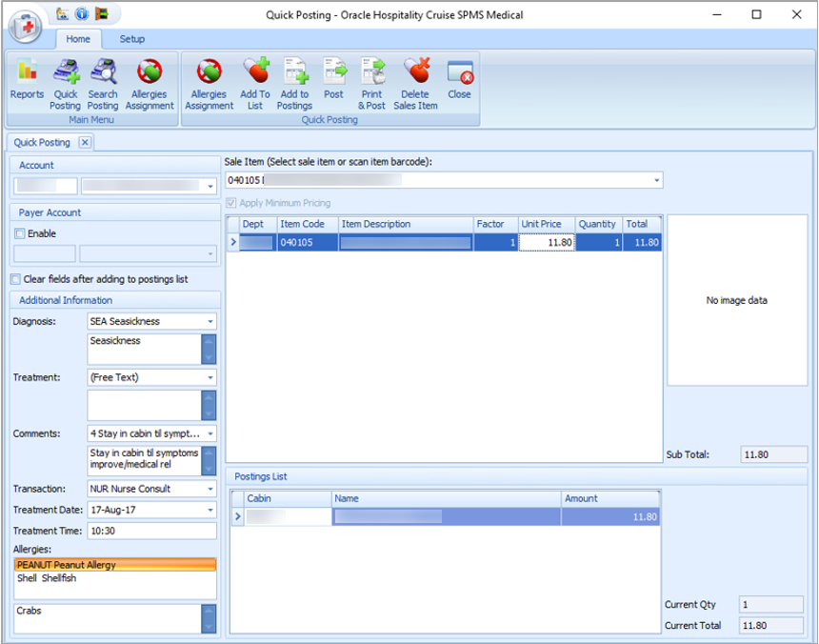Close the Quick Posting tab with its X
Viewport: 819px width, 644px height.
pos(85,142)
